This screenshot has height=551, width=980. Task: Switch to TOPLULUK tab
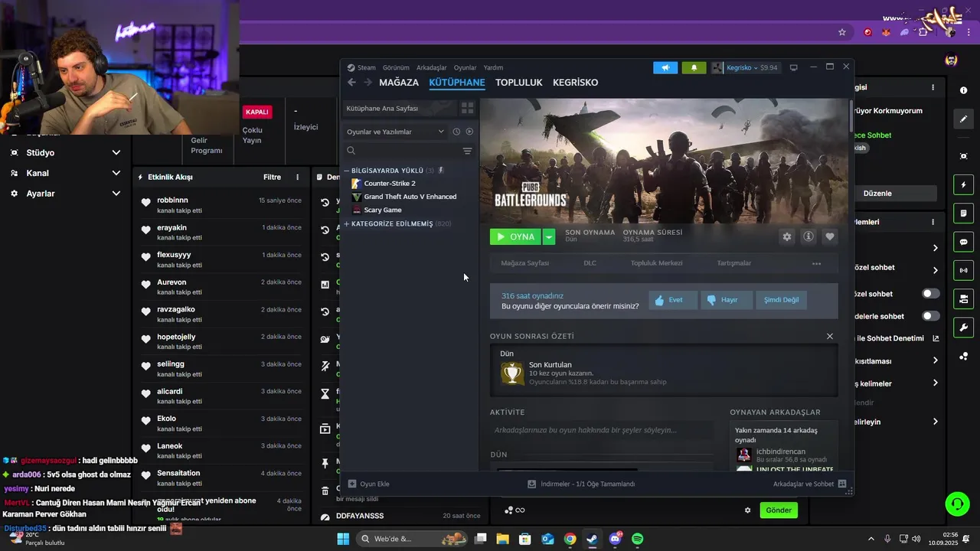(518, 82)
